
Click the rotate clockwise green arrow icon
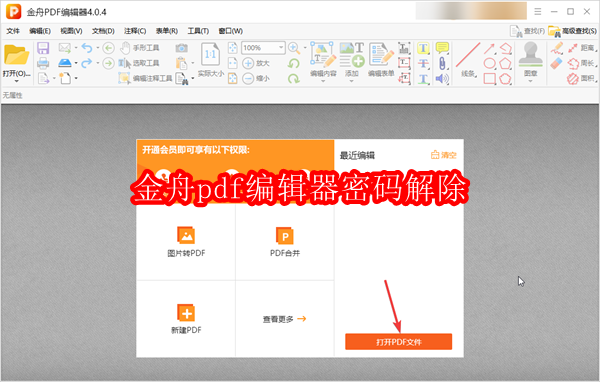tap(293, 78)
